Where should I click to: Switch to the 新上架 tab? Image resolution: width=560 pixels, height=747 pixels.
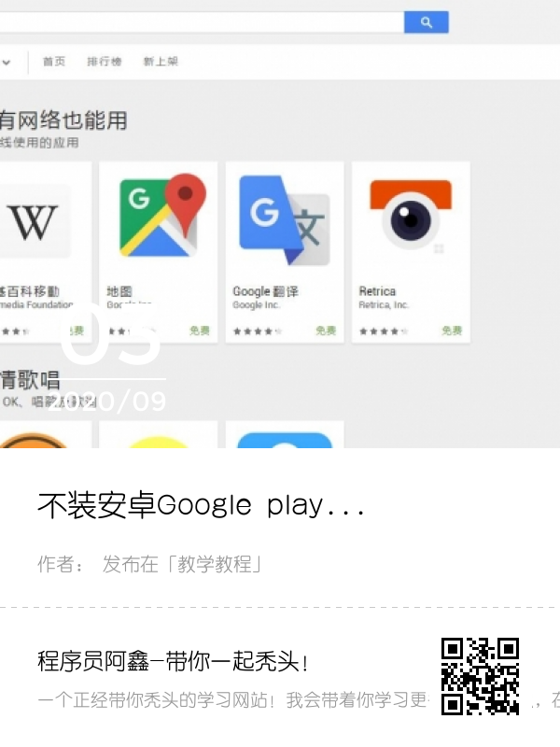tap(161, 62)
